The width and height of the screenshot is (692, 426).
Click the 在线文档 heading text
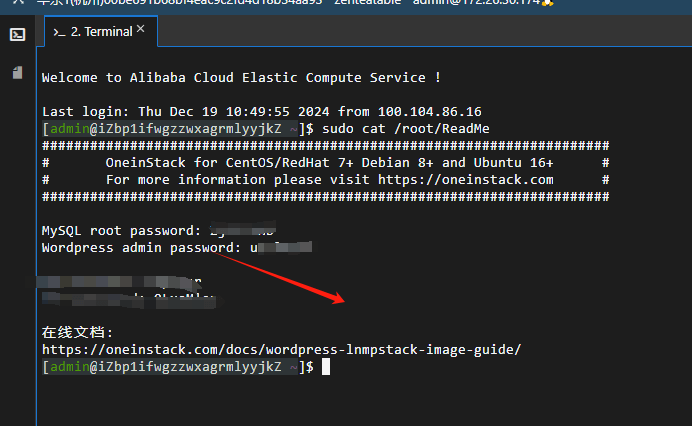[x=77, y=332]
